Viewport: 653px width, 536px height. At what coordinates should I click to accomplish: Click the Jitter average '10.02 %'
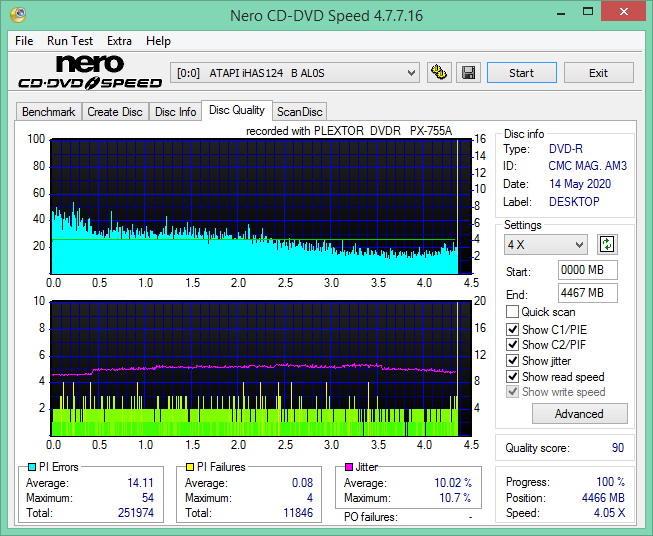[453, 483]
